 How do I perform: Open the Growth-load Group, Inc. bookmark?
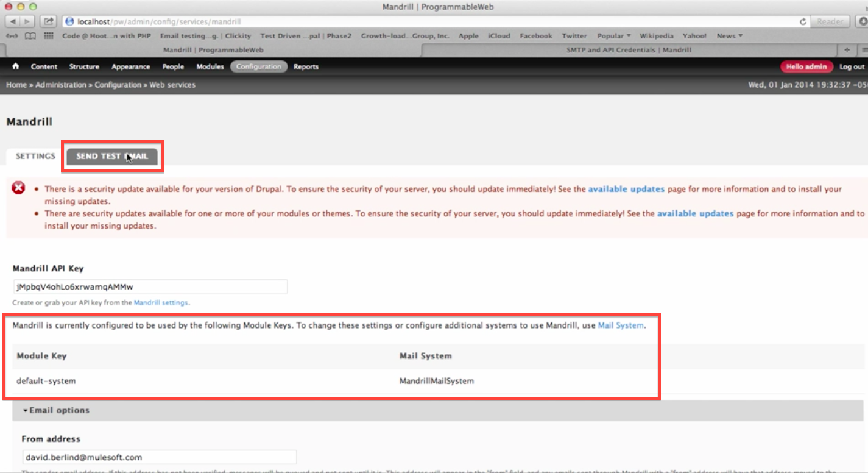(x=405, y=36)
